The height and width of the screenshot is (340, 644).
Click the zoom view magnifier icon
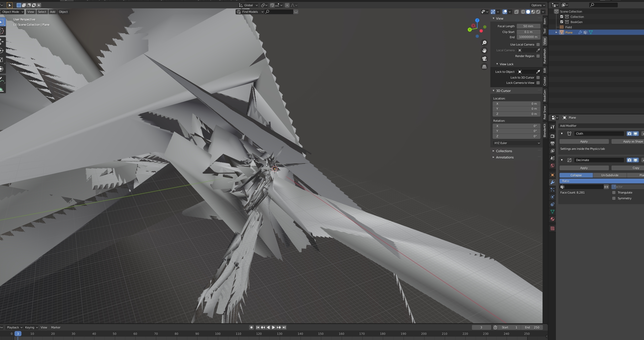click(x=484, y=43)
